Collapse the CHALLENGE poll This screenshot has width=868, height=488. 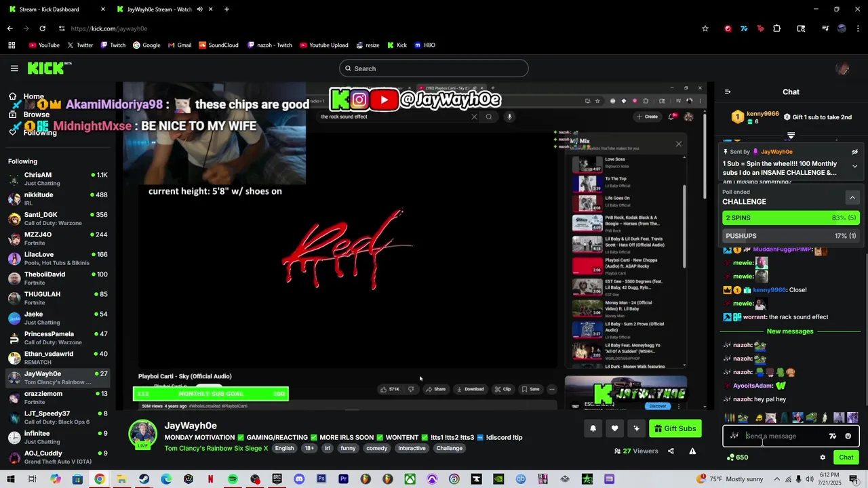(852, 198)
